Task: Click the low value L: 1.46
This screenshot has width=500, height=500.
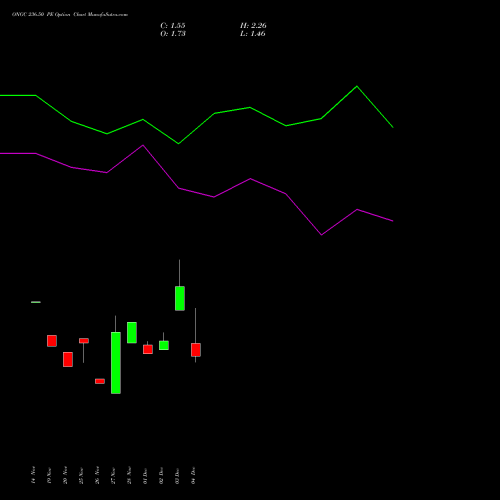Action: 253,34
